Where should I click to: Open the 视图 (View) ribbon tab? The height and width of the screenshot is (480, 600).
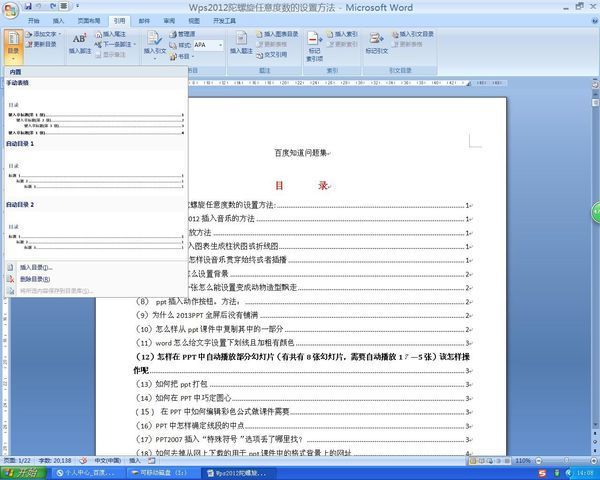(x=194, y=21)
